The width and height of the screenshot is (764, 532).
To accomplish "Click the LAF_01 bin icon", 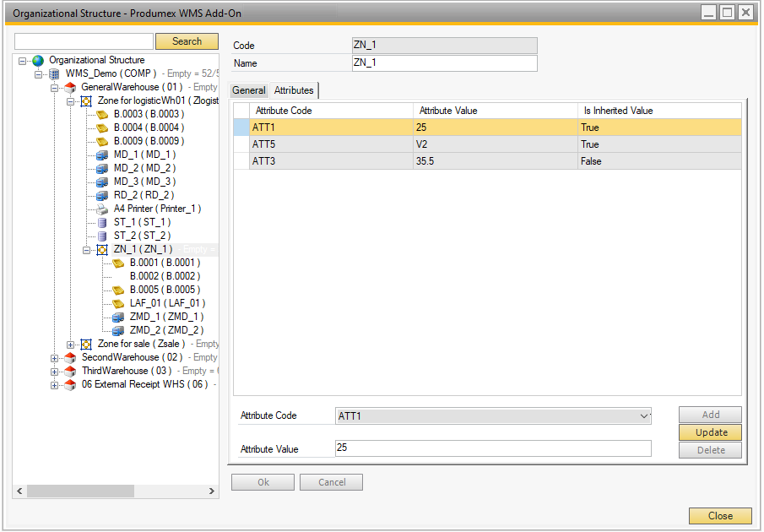I will (118, 303).
